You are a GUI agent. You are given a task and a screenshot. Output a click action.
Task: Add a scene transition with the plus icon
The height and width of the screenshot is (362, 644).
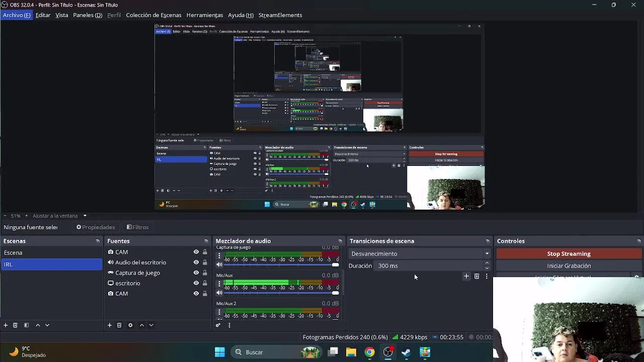466,276
